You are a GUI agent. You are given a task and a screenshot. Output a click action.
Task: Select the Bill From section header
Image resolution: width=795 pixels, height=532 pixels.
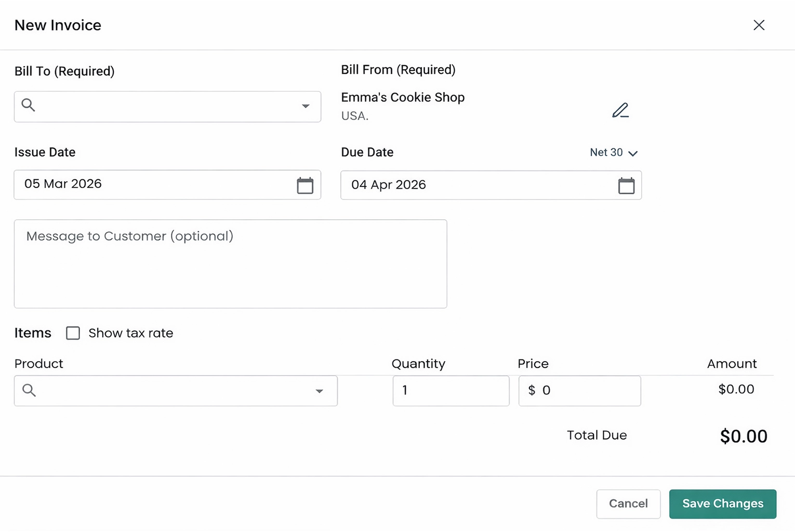pyautogui.click(x=398, y=70)
